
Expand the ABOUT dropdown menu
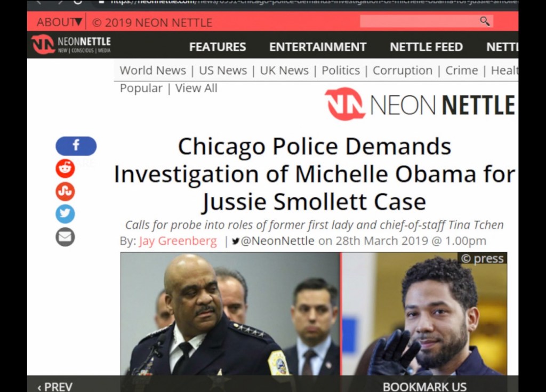[60, 22]
